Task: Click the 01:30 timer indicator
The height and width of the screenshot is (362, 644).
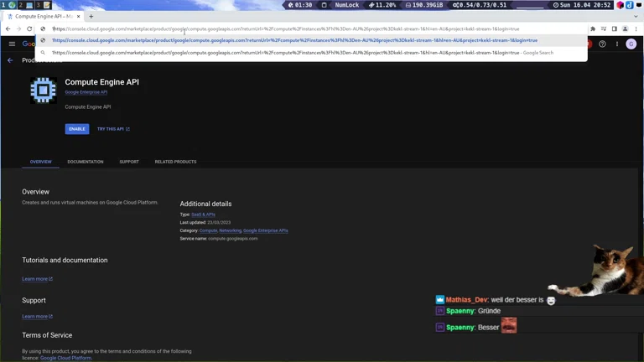Action: (300, 5)
